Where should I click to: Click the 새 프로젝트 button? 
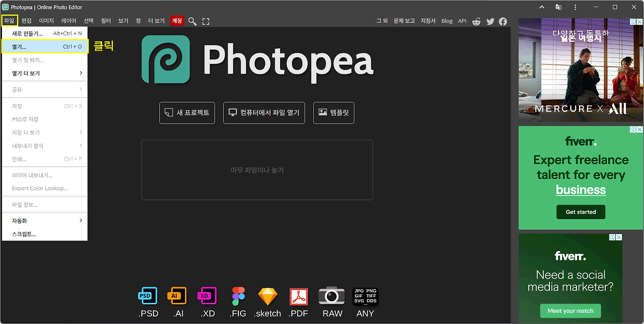[187, 113]
